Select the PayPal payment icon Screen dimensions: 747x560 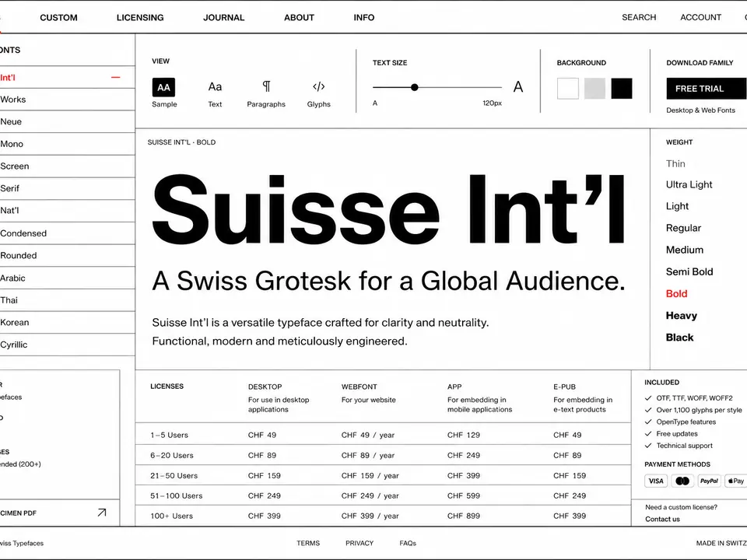pos(709,481)
